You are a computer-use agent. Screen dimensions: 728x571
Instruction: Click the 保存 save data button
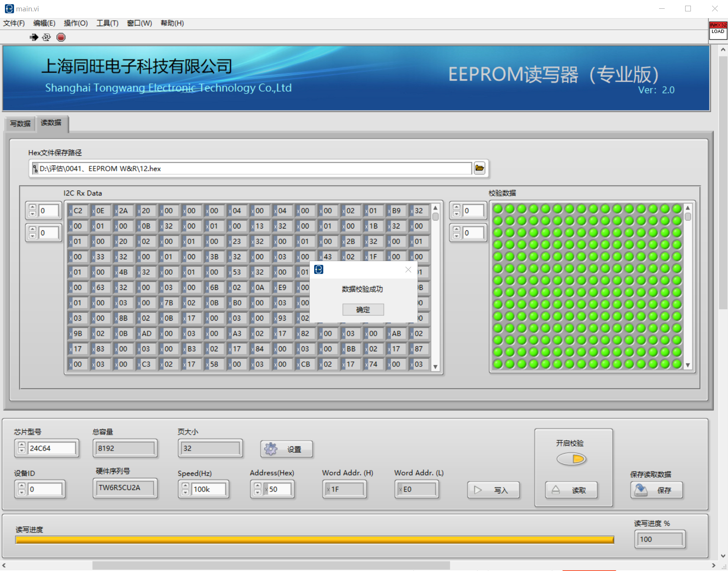coord(657,490)
